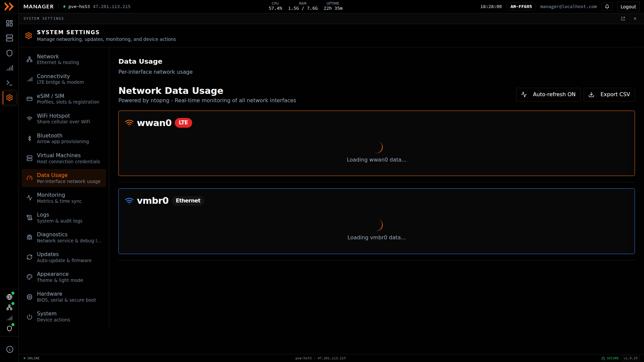
Task: Open Logs system & audit logs
Action: point(64,218)
